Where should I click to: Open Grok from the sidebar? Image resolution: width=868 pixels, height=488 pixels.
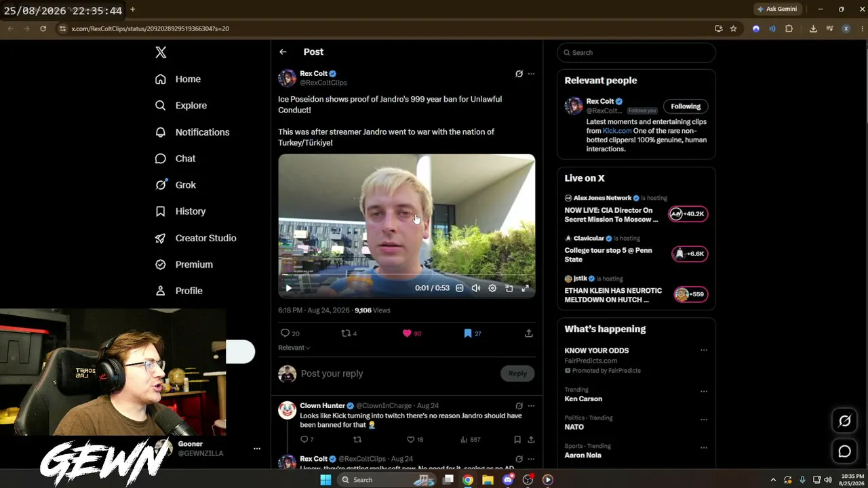tap(175, 185)
